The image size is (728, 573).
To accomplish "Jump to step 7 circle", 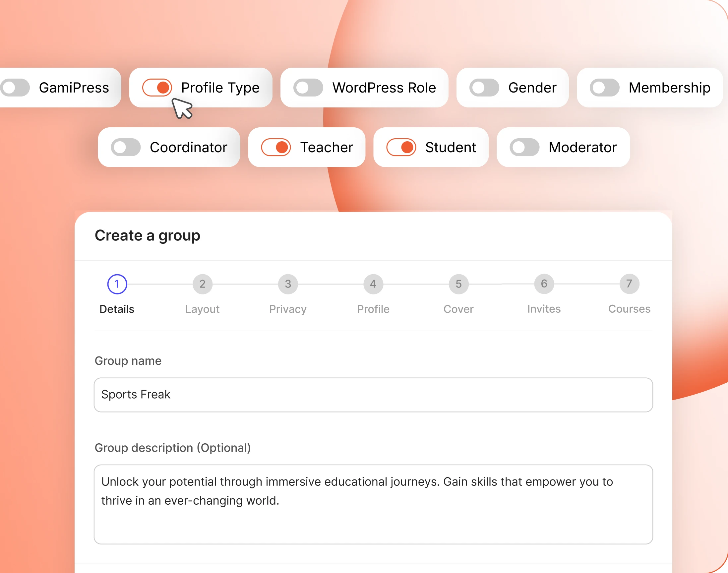I will tap(630, 284).
